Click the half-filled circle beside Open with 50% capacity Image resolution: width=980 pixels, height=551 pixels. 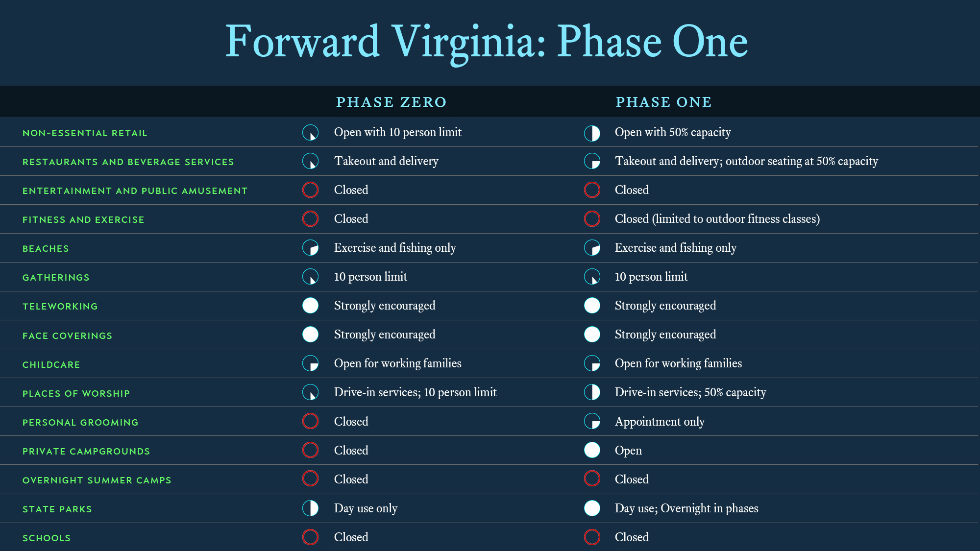point(592,133)
